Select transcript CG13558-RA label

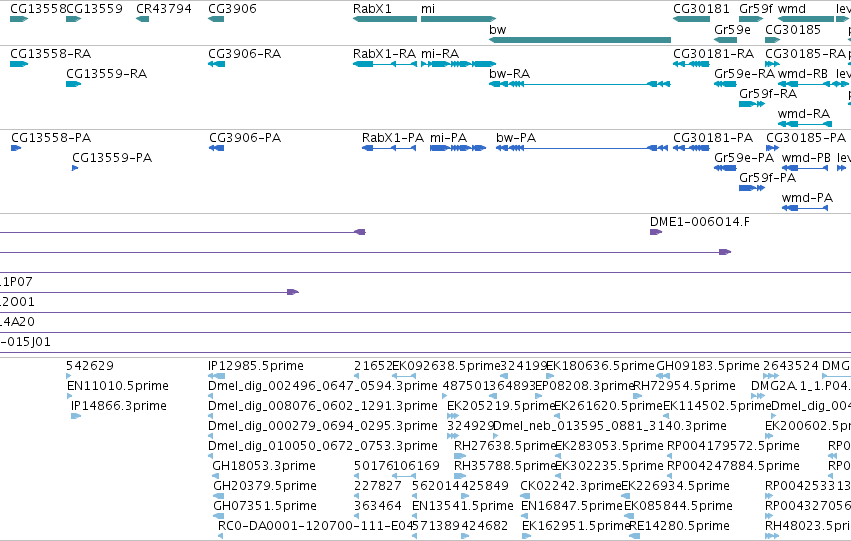coord(50,54)
